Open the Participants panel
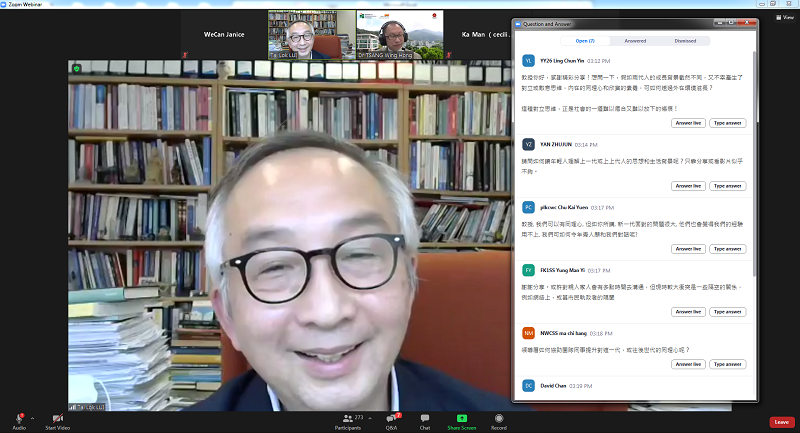800x433 pixels. click(348, 418)
